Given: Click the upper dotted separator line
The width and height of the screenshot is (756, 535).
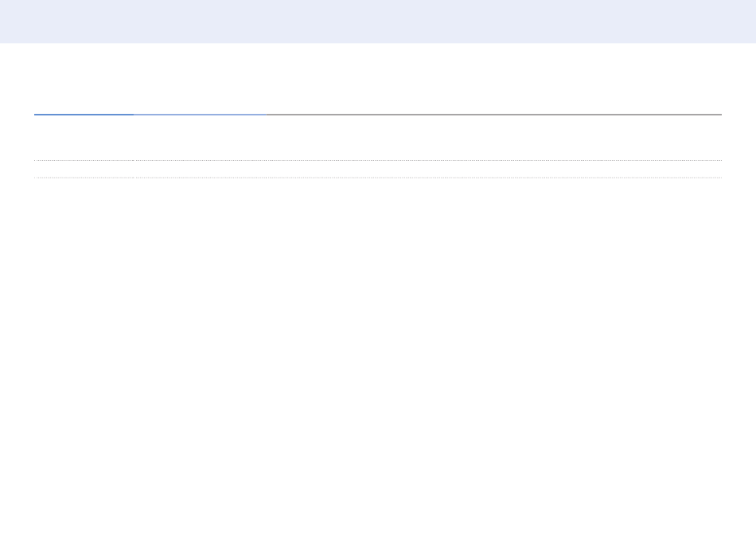Looking at the screenshot, I should tap(378, 161).
